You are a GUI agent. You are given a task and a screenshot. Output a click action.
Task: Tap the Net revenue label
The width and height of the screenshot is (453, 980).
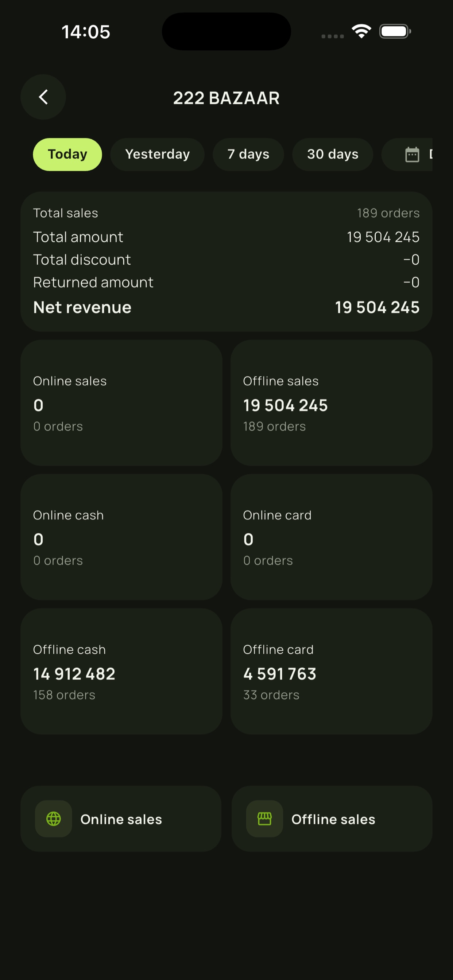[82, 307]
